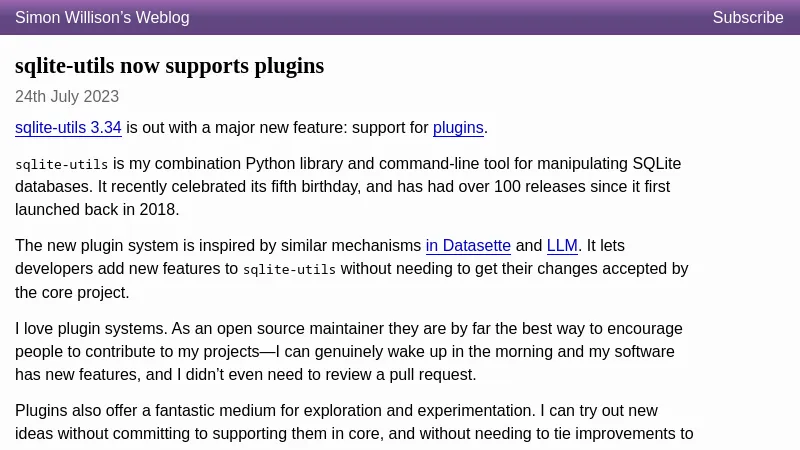Open the sqlite-utils 3.34 release link

(x=68, y=128)
